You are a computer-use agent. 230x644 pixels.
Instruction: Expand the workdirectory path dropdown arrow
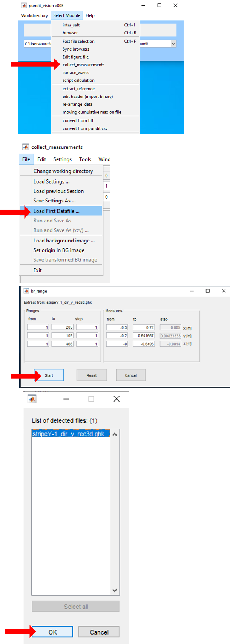click(x=173, y=44)
